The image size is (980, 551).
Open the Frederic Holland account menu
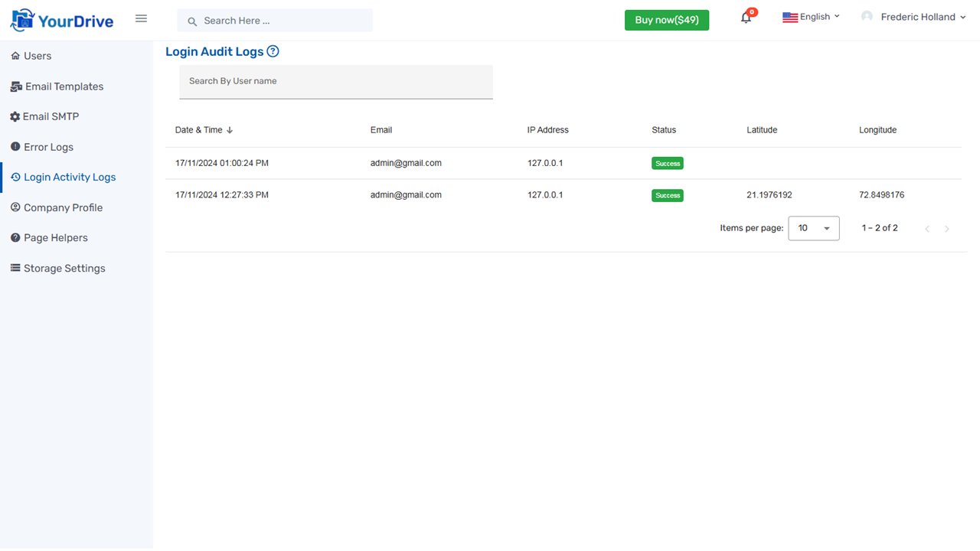click(913, 16)
